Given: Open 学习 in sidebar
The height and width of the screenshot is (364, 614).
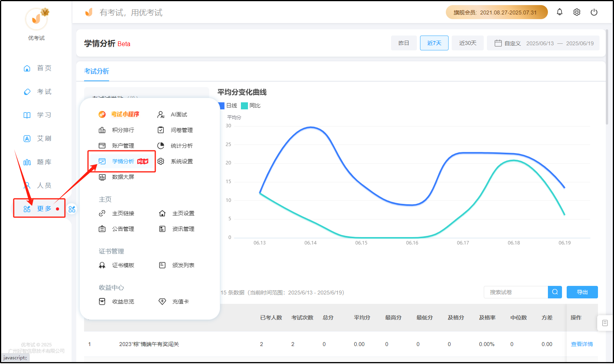Looking at the screenshot, I should pyautogui.click(x=37, y=115).
